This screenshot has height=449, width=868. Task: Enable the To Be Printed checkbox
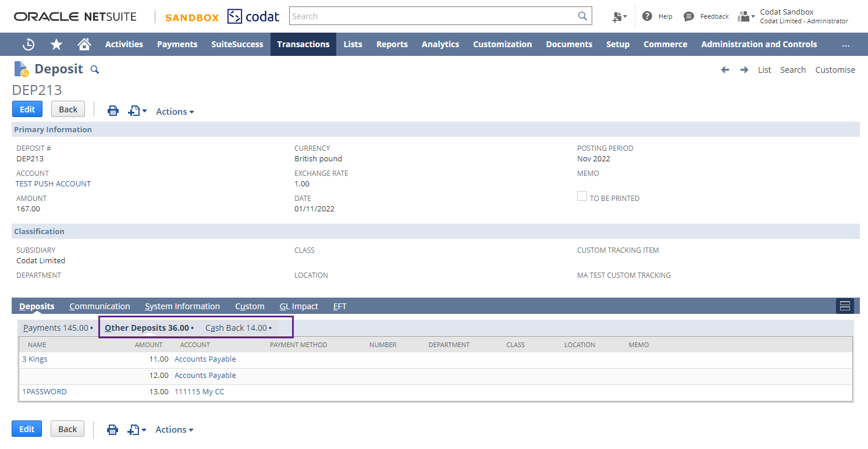click(x=582, y=196)
